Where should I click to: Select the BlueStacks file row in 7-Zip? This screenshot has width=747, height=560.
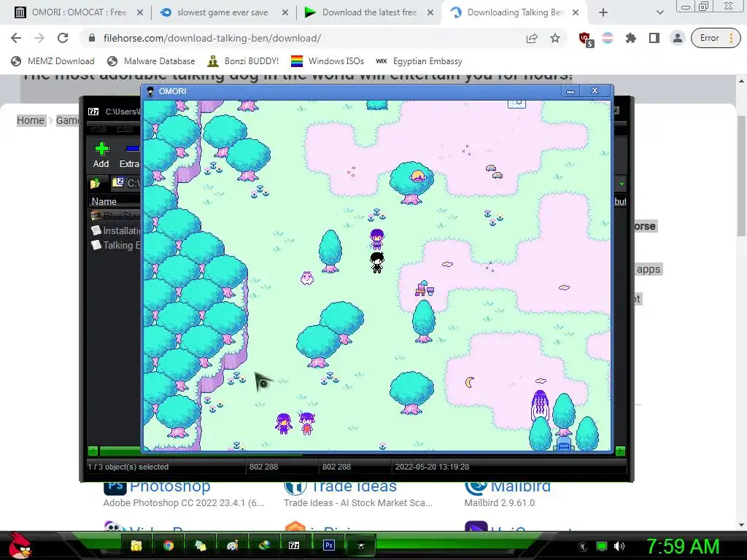click(116, 216)
